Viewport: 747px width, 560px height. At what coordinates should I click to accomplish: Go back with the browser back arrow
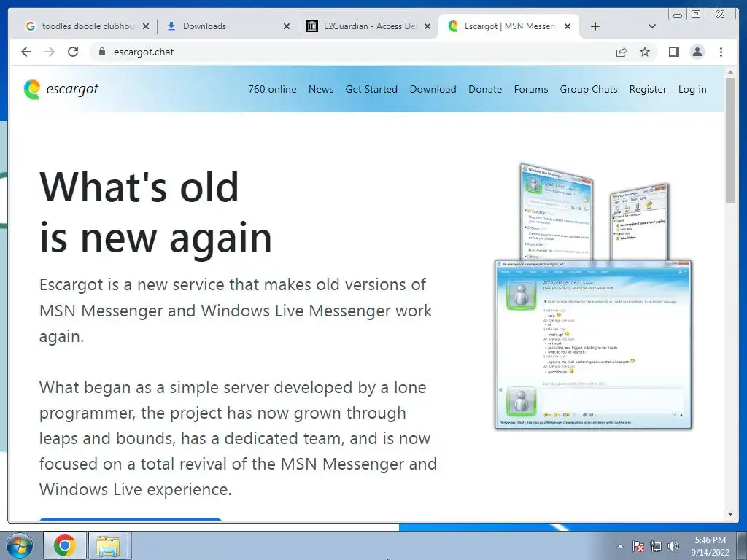[x=26, y=52]
